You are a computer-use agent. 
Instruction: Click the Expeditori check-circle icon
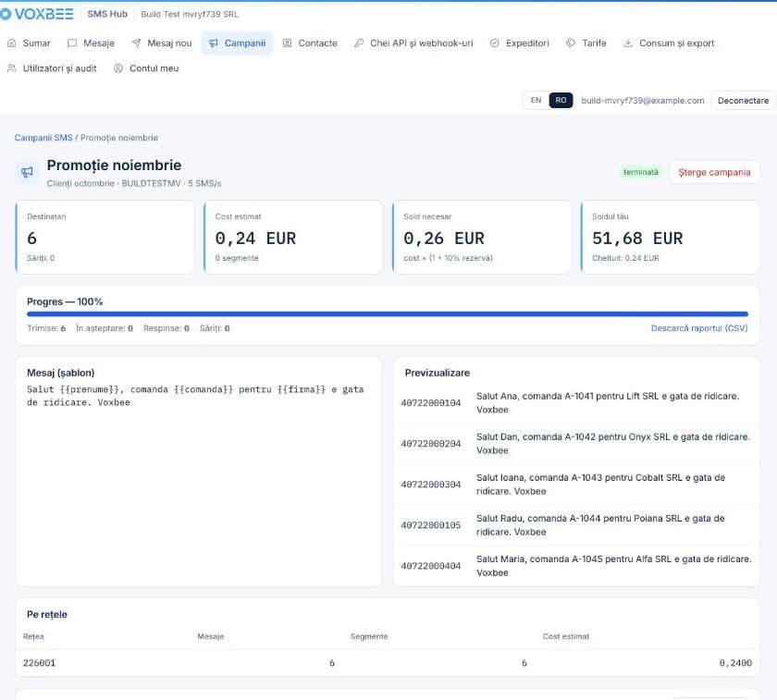495,43
